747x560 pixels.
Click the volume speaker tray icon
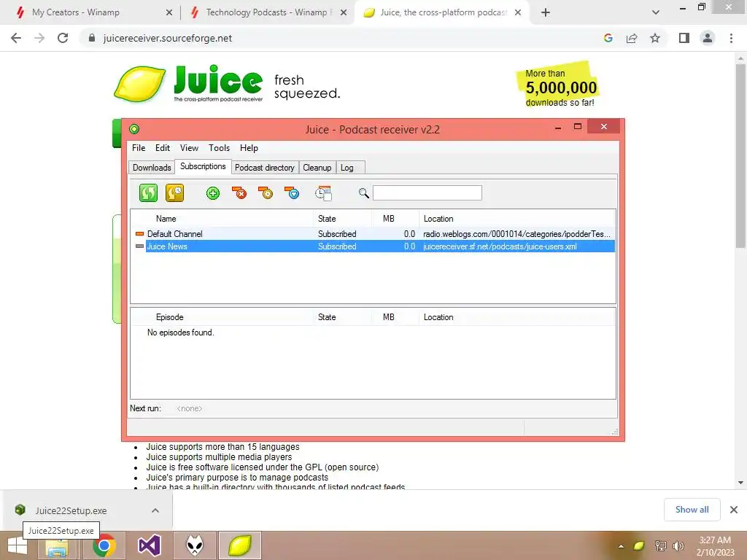pos(678,545)
